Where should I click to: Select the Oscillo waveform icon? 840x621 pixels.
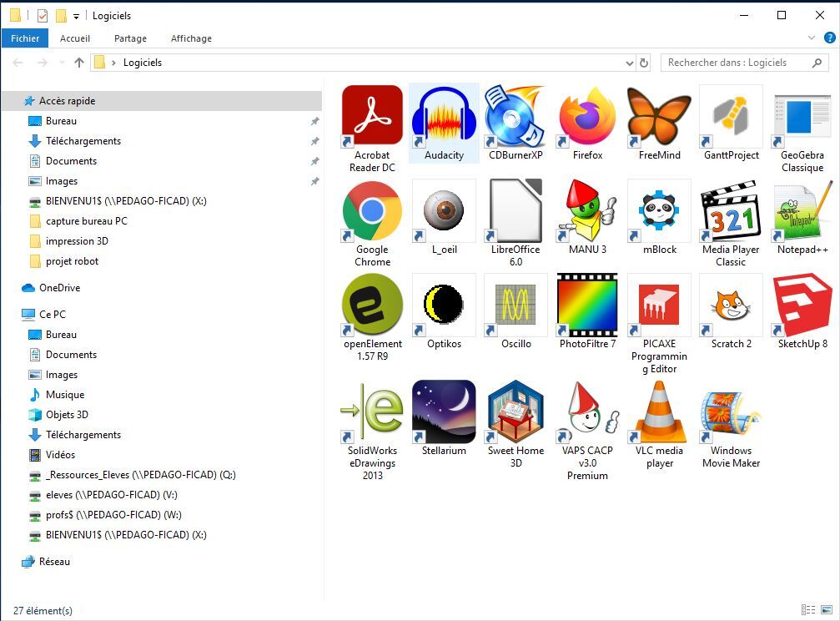pos(516,305)
